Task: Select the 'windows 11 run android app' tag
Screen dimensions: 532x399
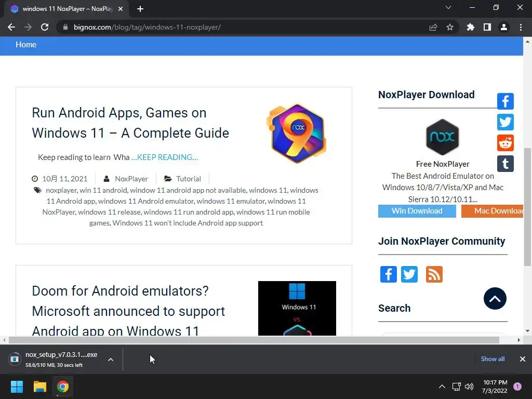Action: 188,212
